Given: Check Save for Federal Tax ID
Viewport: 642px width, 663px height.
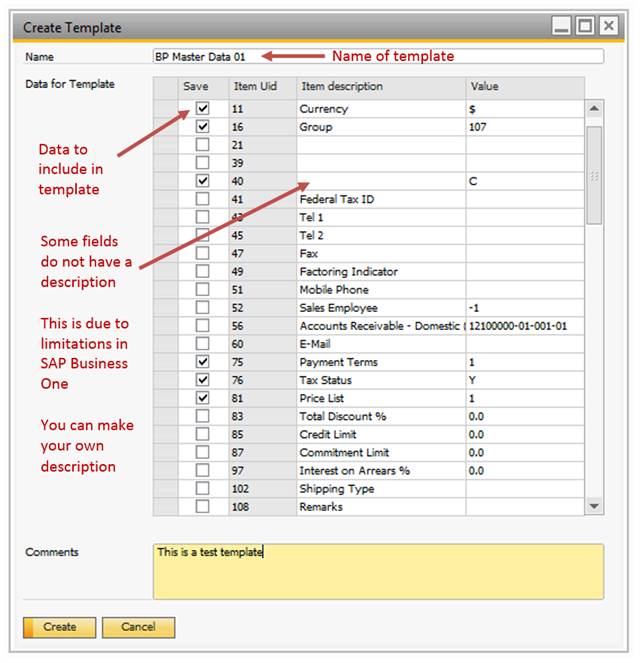Looking at the screenshot, I should click(x=203, y=199).
